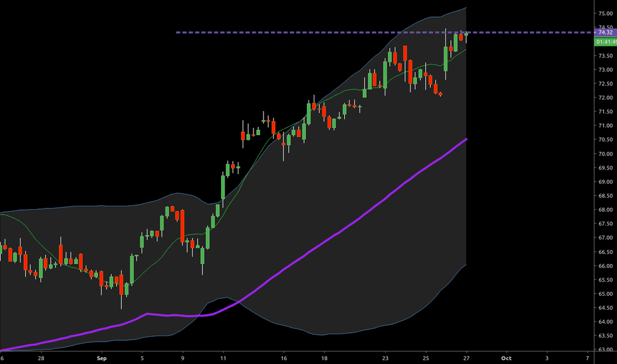Click the Sep label on time axis
617x364 pixels.
[101, 358]
